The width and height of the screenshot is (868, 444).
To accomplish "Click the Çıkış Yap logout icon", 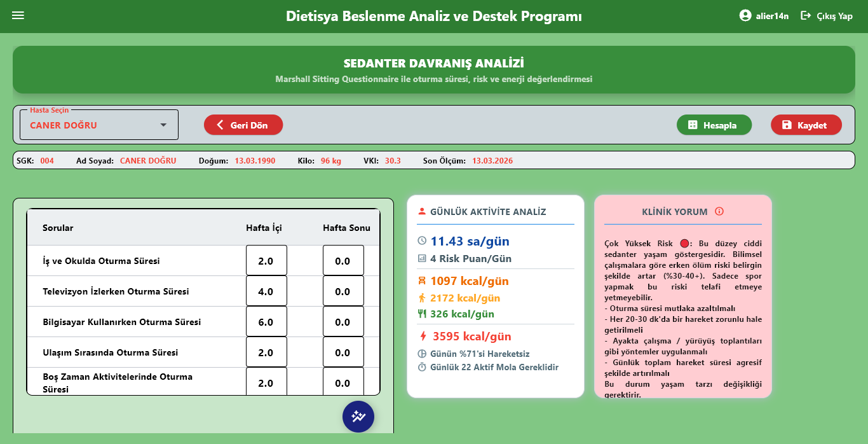I will [x=806, y=15].
